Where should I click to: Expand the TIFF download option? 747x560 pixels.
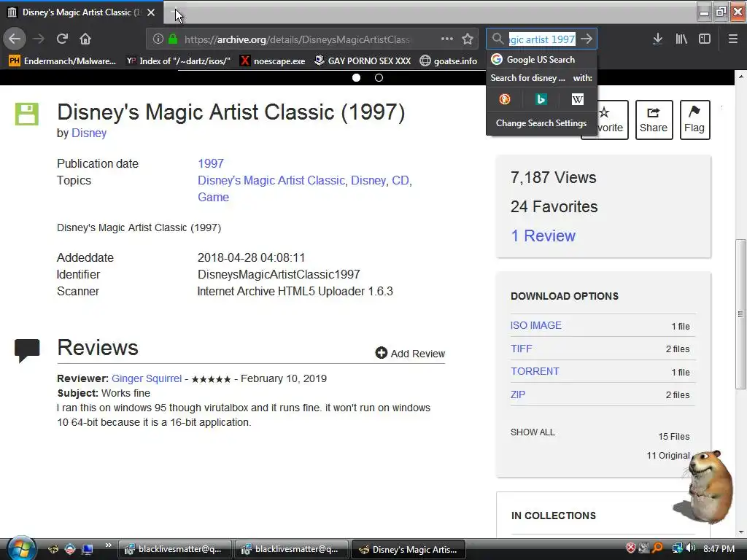pos(521,349)
